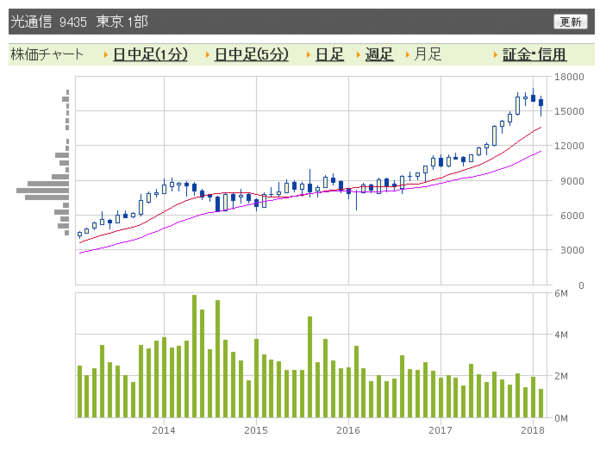Click the tallest green volume bar
The image size is (600, 451).
click(194, 356)
